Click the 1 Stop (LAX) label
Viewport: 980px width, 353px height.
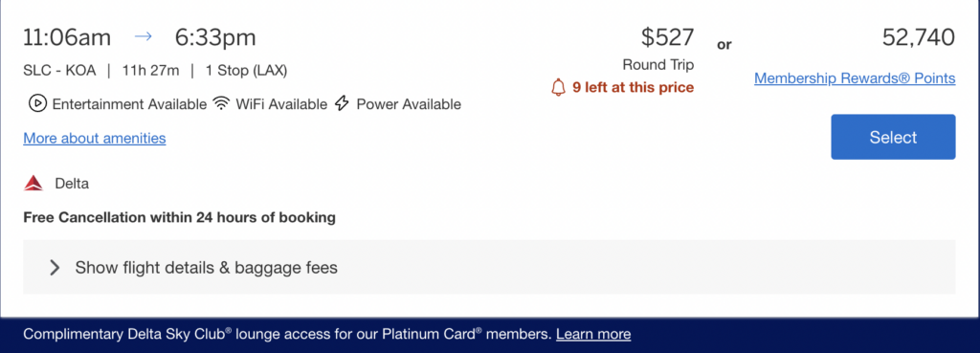point(246,71)
